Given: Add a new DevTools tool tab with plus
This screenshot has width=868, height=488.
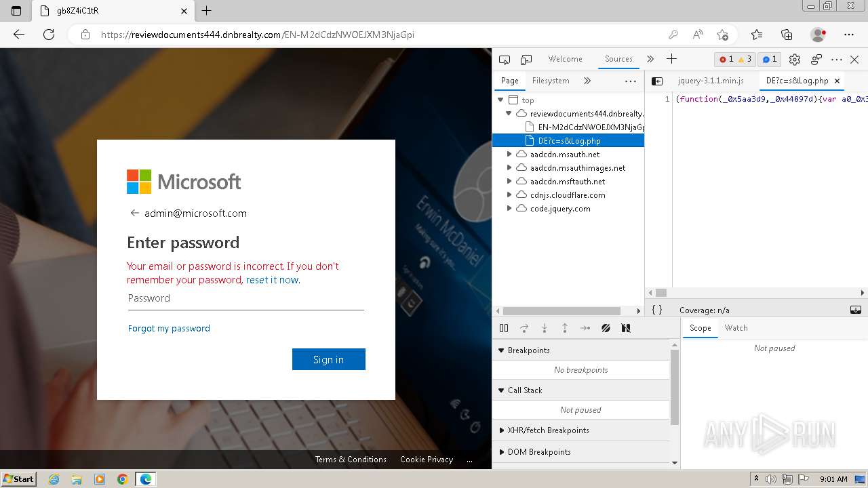Looking at the screenshot, I should point(671,59).
